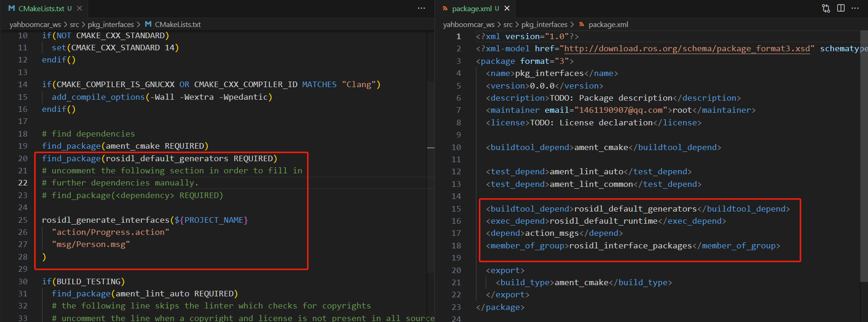
Task: Select the package.xml tab
Action: 471,8
